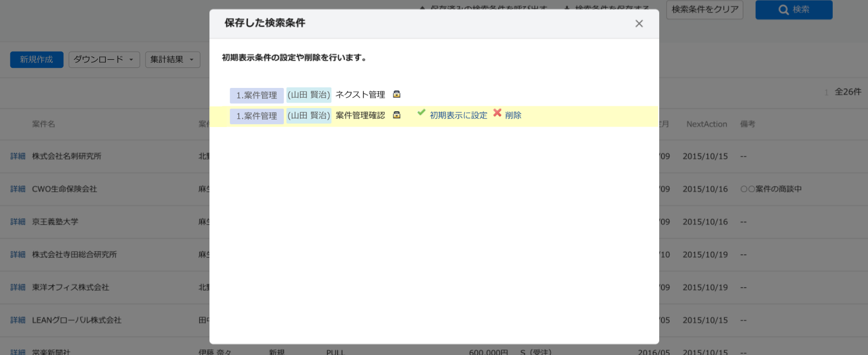The height and width of the screenshot is (355, 868).
Task: Click company name 京王義塾大学
Action: [x=55, y=222]
